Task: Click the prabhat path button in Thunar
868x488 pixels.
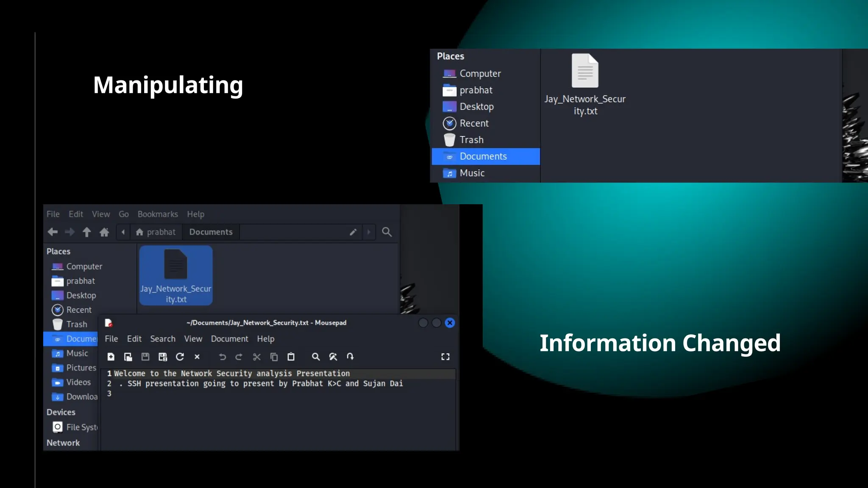Action: [156, 232]
